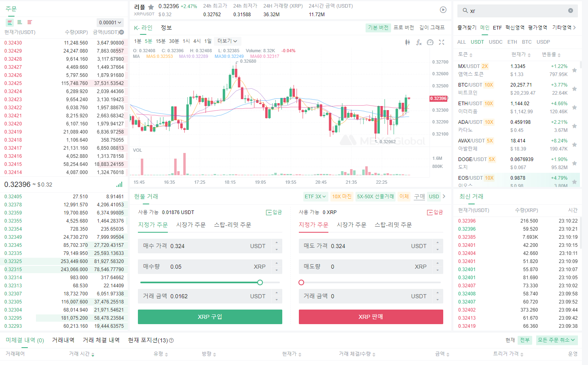Click the 매수수량 quantity input field

[x=210, y=267]
